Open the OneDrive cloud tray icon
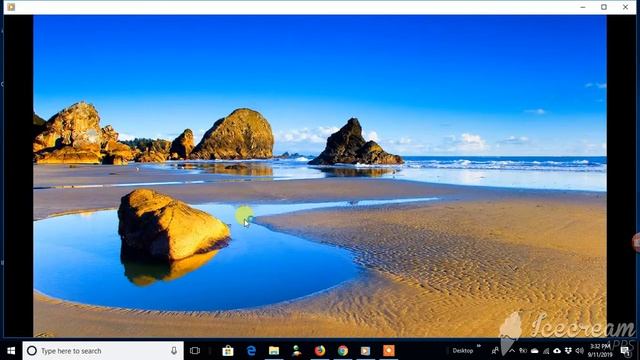The height and width of the screenshot is (360, 640). 534,351
